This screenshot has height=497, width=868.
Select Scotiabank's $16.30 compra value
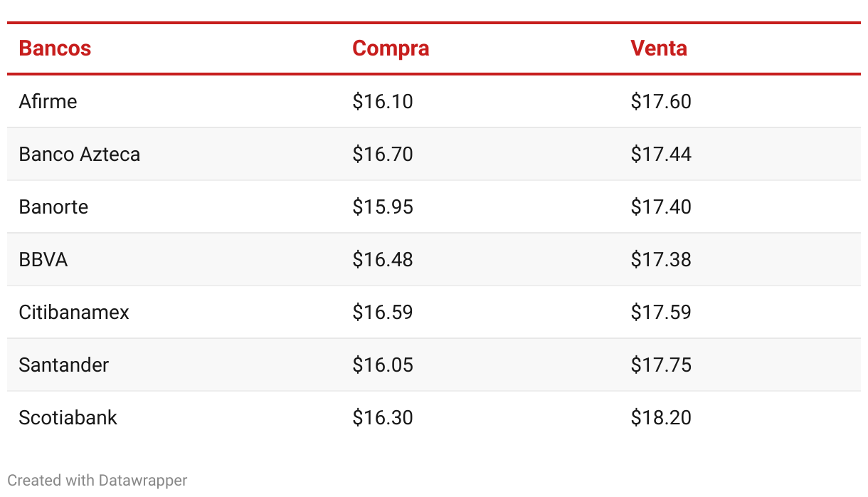(x=383, y=417)
